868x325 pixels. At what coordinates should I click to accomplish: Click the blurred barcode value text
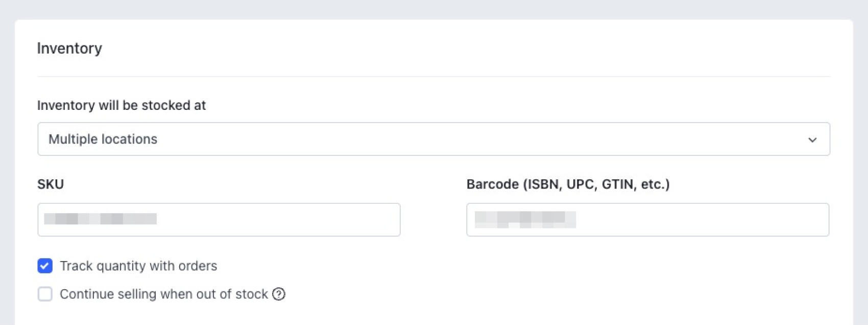pyautogui.click(x=525, y=219)
